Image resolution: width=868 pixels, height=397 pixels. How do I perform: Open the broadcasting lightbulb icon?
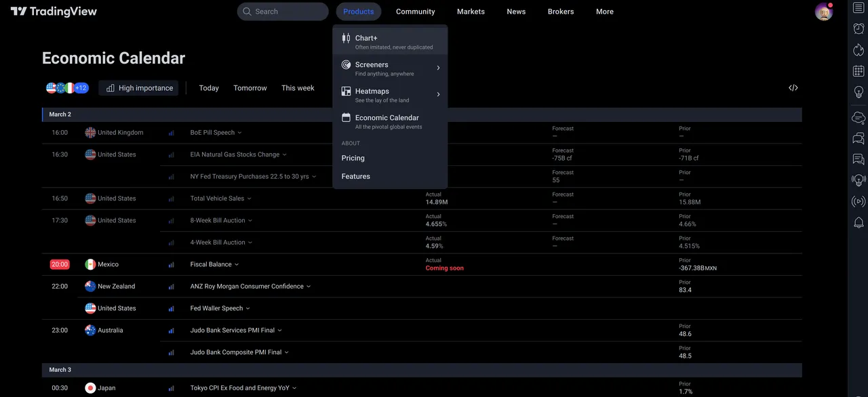(859, 180)
